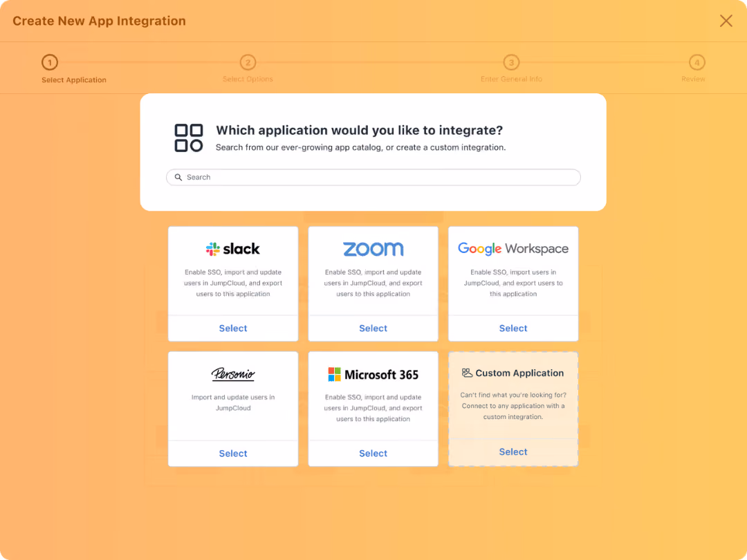
Task: Click the Slack card description text
Action: (233, 283)
